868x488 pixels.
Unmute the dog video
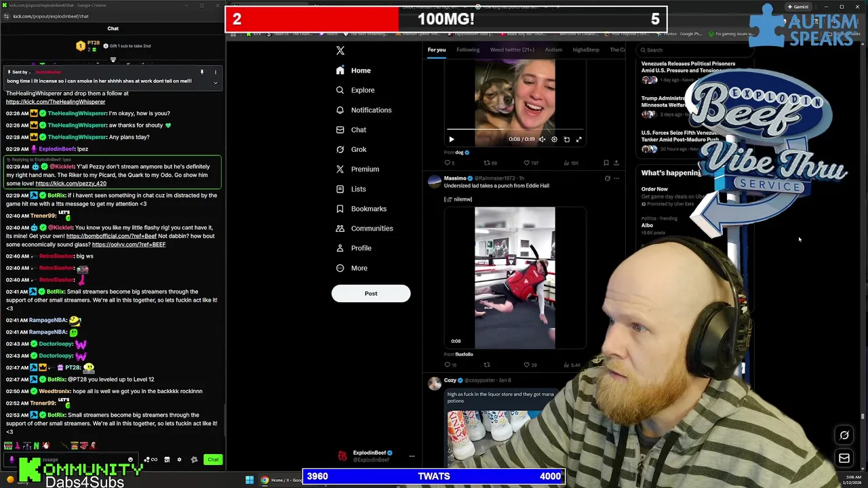(542, 139)
